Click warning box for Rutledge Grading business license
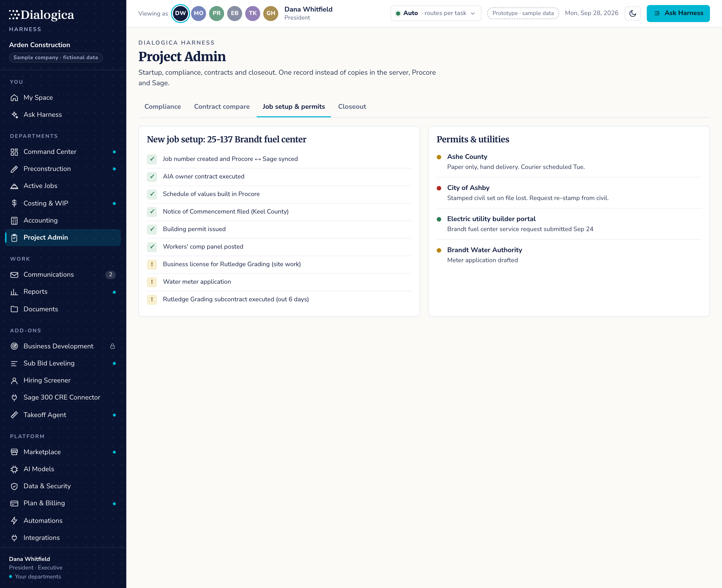The image size is (722, 588). click(152, 264)
